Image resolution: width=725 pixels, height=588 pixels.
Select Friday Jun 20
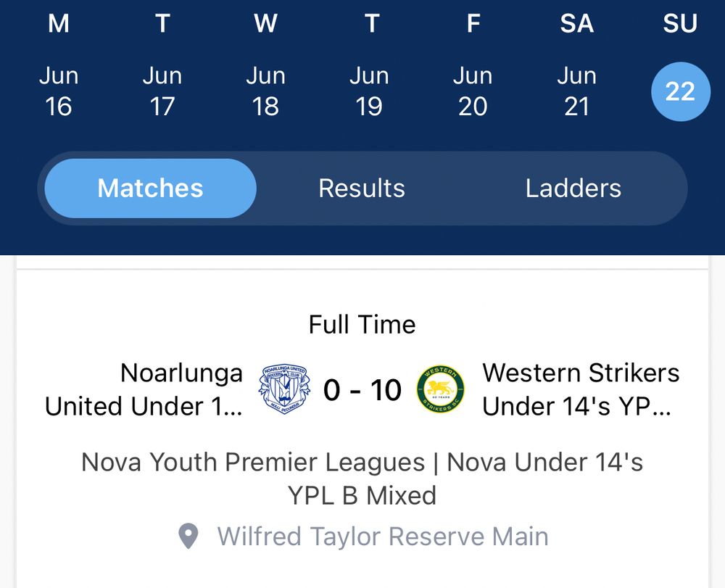[473, 91]
